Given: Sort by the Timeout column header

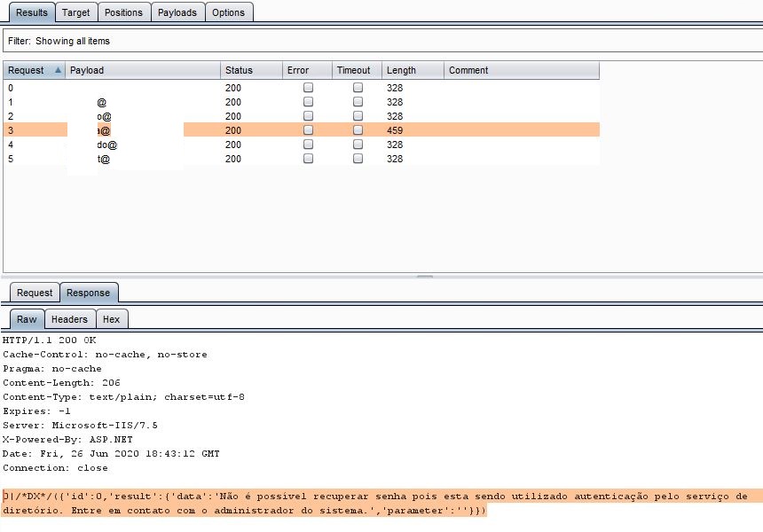Looking at the screenshot, I should coord(357,71).
